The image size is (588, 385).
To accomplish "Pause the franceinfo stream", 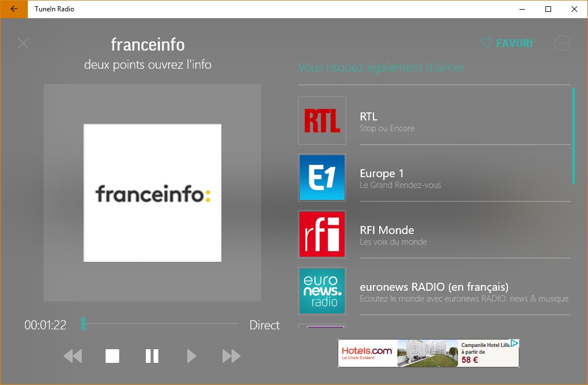I will point(152,355).
